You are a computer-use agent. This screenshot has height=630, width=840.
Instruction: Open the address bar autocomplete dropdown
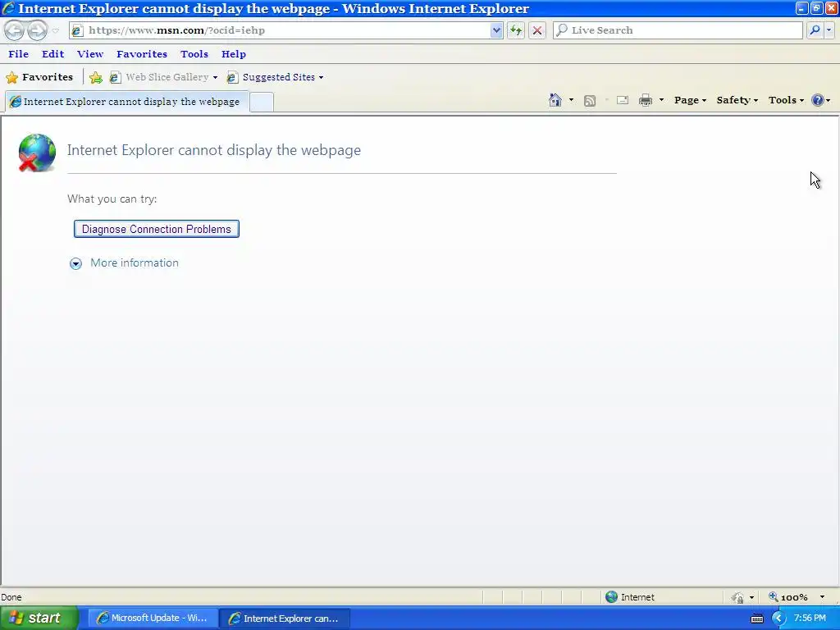pos(496,30)
